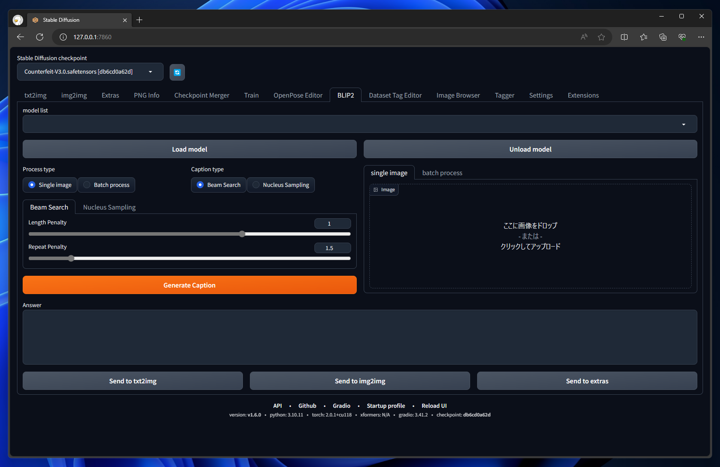The image size is (720, 467).
Task: Open the PNG Info tab
Action: [146, 96]
